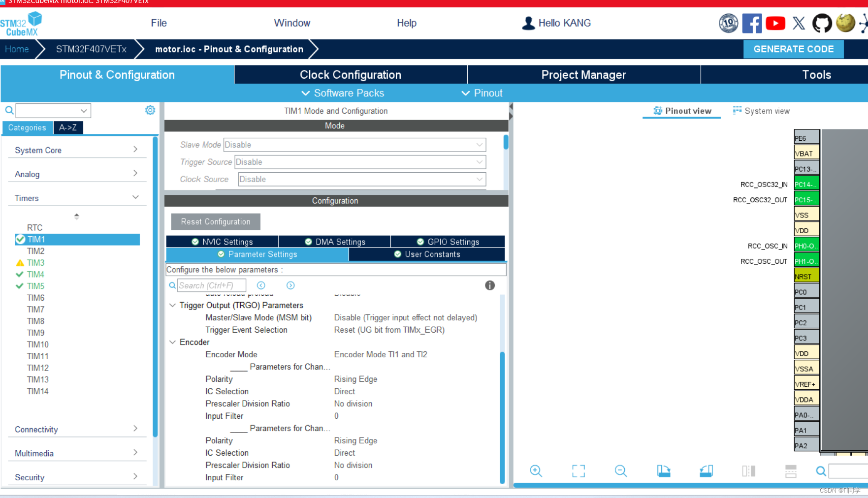
Task: Open the X (Twitter) icon link
Action: click(799, 23)
